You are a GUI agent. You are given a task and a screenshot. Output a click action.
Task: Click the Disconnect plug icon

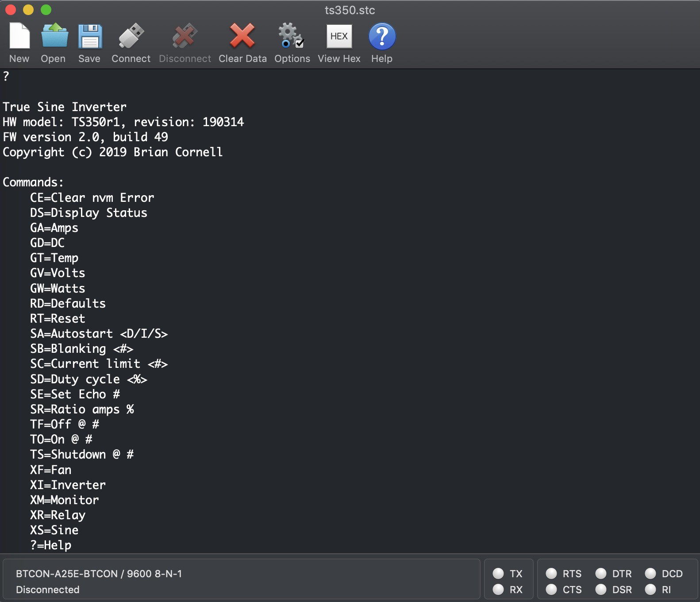[x=185, y=36]
